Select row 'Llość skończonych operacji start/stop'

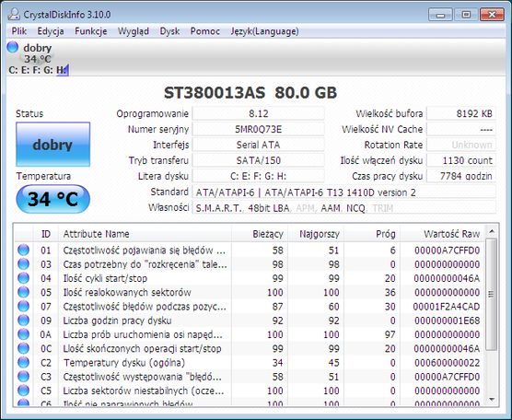pyautogui.click(x=250, y=348)
